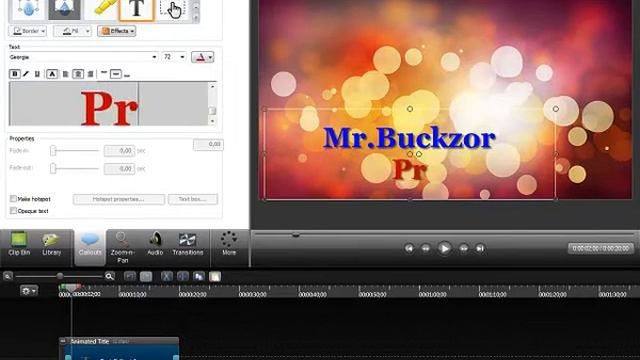Image resolution: width=640 pixels, height=360 pixels.
Task: Toggle text drop shadow
Action: coord(52,74)
